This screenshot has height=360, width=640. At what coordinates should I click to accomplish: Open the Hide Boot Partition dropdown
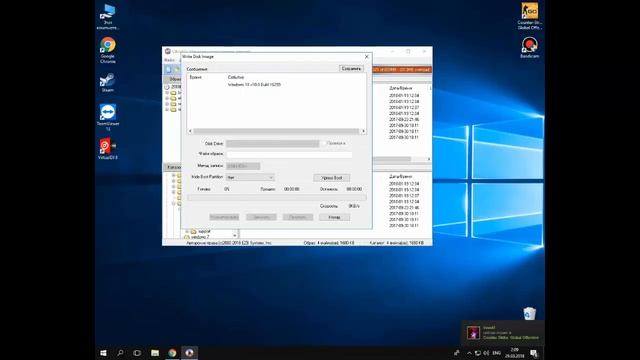click(250, 177)
